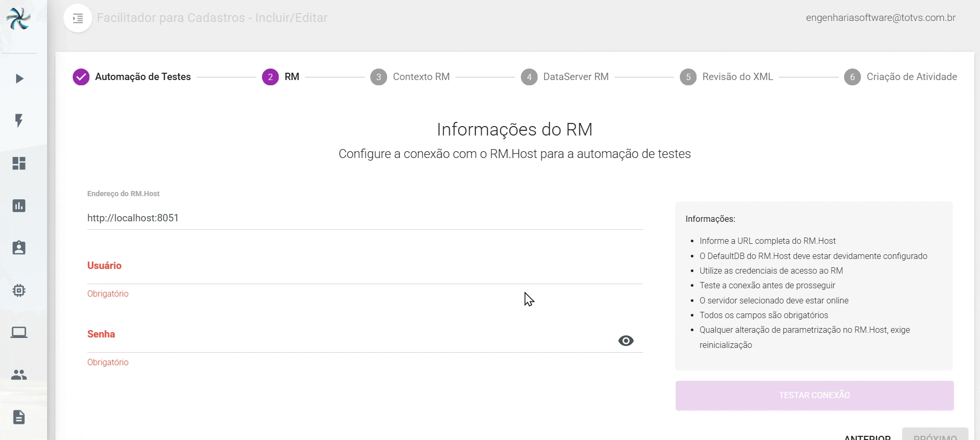Click the Endereço do RM.Host field
980x440 pixels.
[x=364, y=218]
